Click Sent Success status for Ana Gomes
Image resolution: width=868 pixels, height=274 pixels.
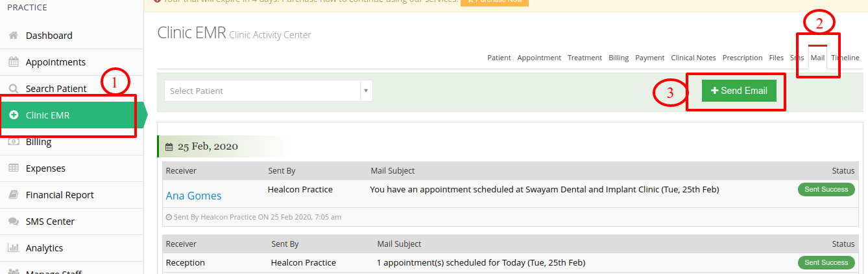[x=826, y=189]
